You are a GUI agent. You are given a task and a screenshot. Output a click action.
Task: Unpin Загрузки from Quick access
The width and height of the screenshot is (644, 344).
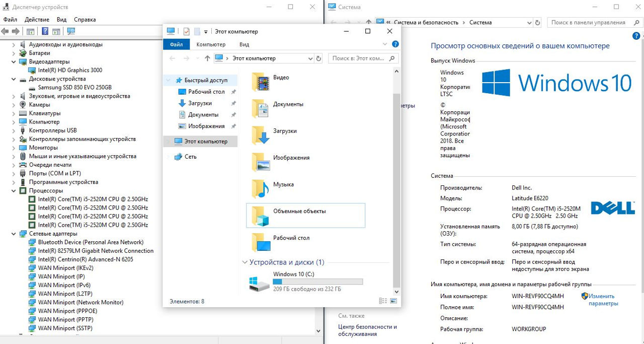click(233, 103)
